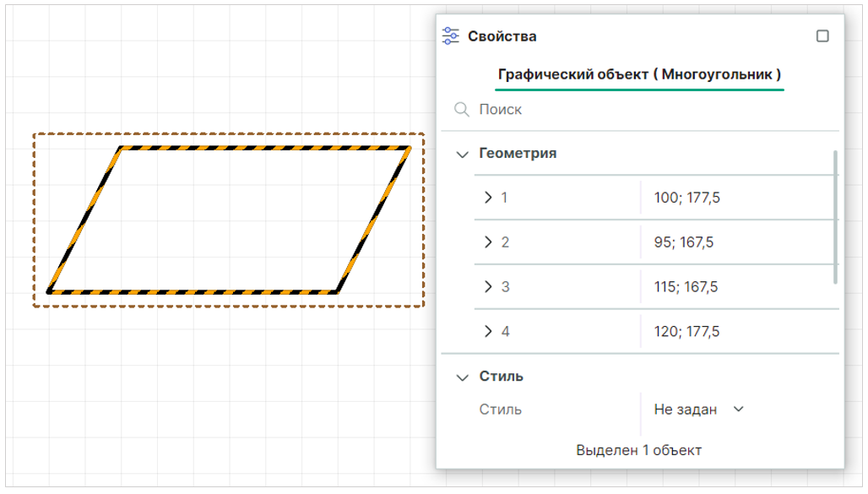This screenshot has width=868, height=494.
Task: Select the 115; 167,5 coordinate cell
Action: click(x=686, y=287)
